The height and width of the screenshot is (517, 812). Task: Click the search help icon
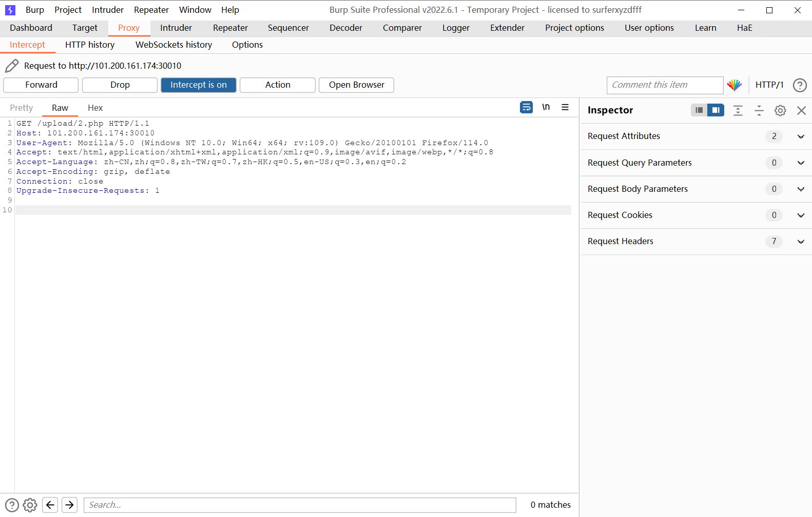12,505
